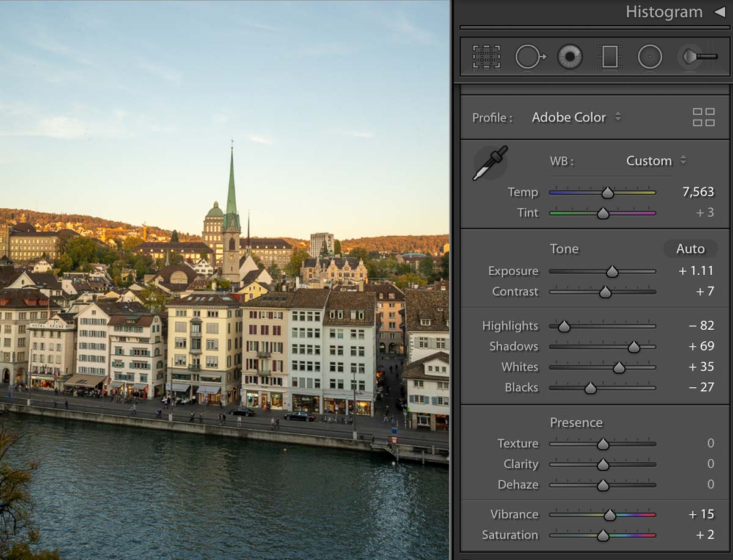Click the Blacks value -27

pyautogui.click(x=701, y=387)
